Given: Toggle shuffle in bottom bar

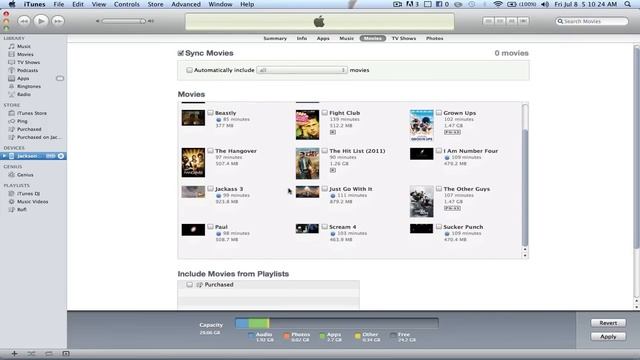Looking at the screenshot, I should [31, 353].
